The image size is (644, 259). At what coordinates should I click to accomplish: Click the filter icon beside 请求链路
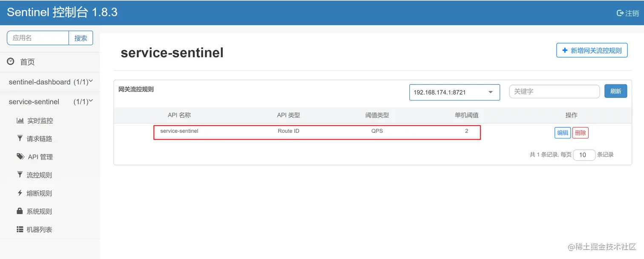click(20, 138)
